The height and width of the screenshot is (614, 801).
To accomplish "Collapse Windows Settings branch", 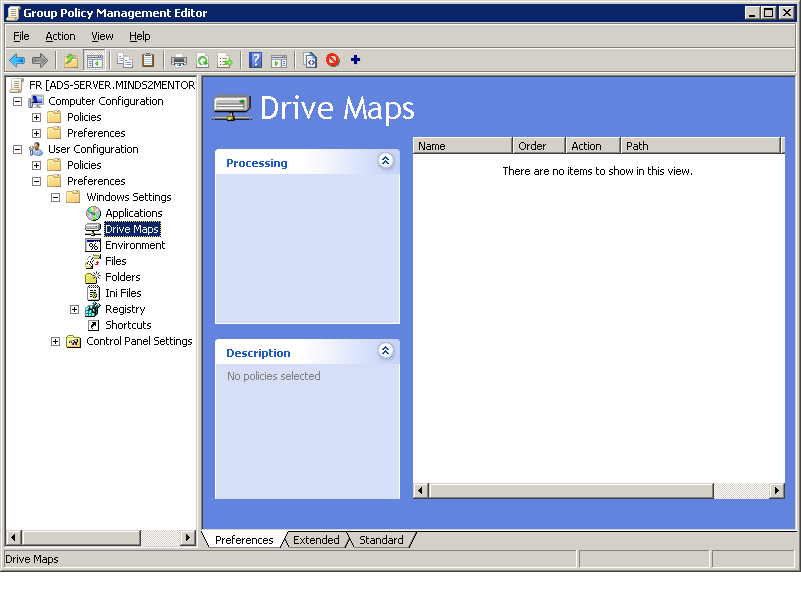I will click(x=56, y=197).
